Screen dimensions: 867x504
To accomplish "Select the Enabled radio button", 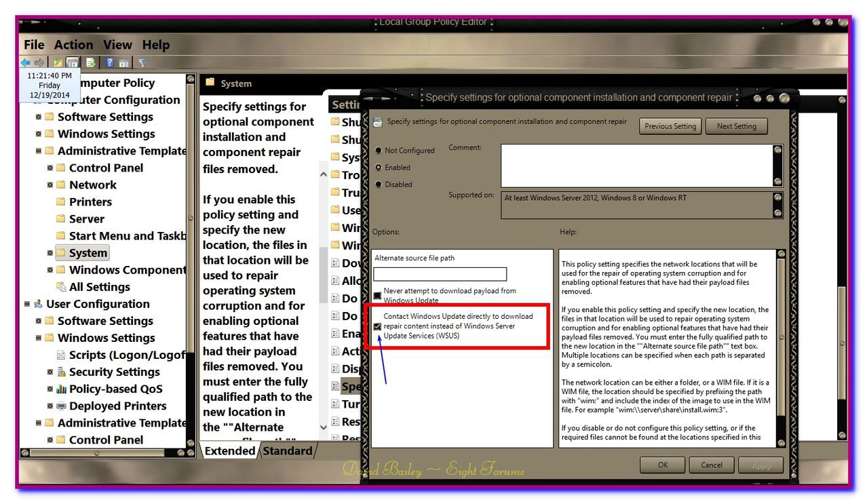I will point(378,168).
